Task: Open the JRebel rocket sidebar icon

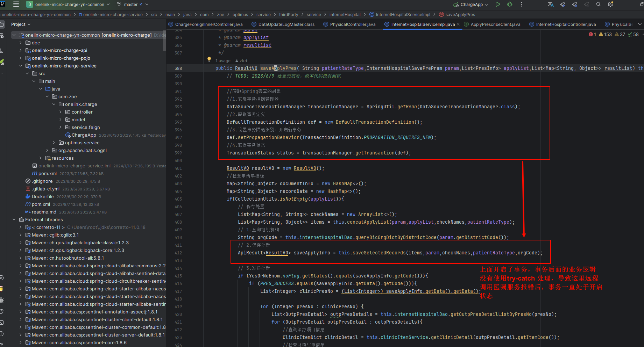Action: (2, 62)
